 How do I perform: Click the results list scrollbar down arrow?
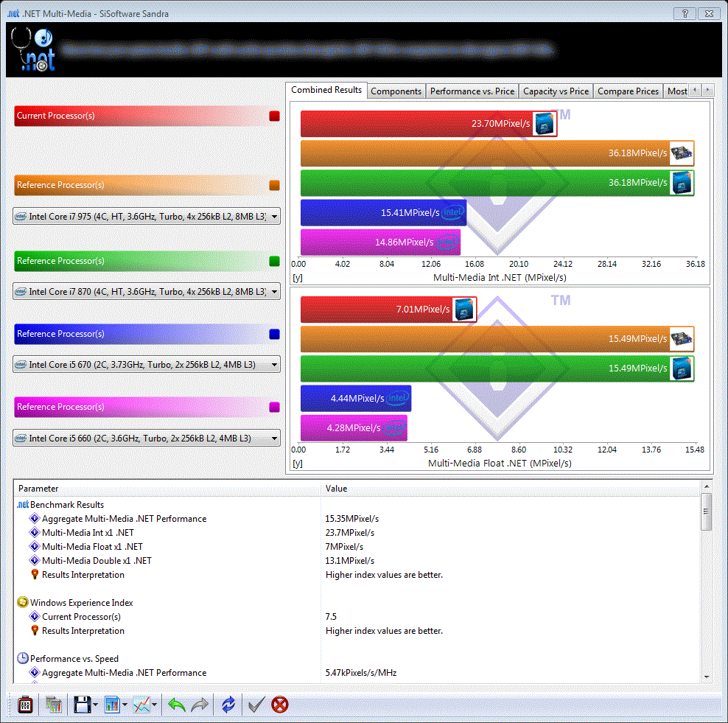pyautogui.click(x=706, y=677)
